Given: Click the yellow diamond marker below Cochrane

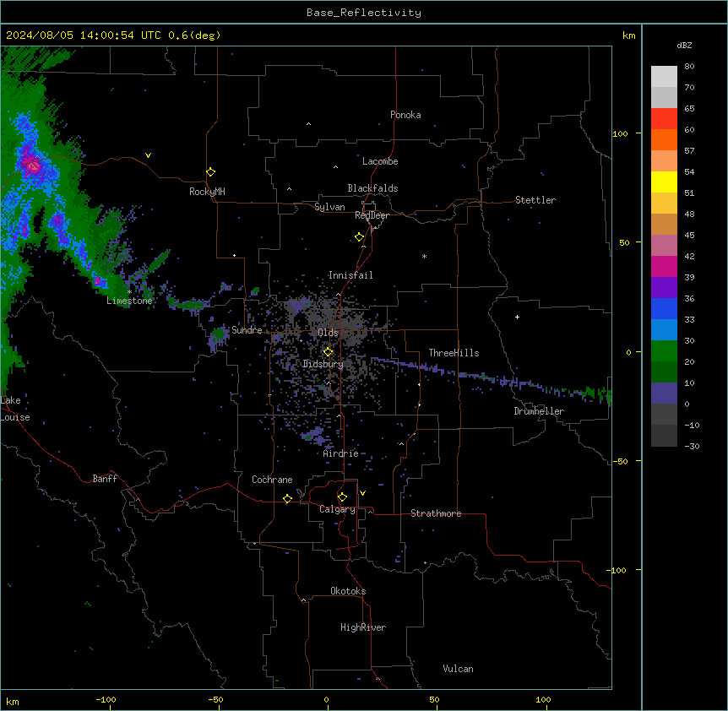Looking at the screenshot, I should (x=287, y=498).
